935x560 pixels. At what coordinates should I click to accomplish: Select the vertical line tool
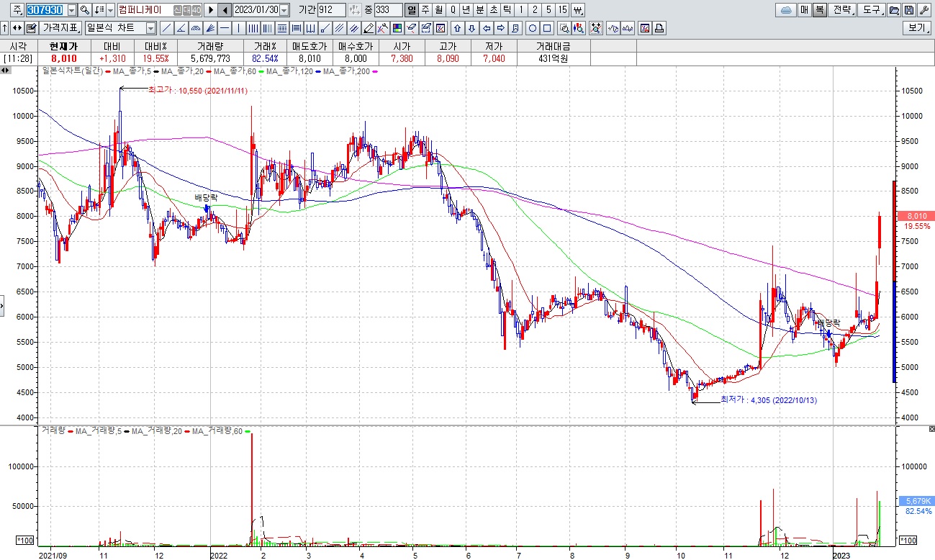point(238,28)
